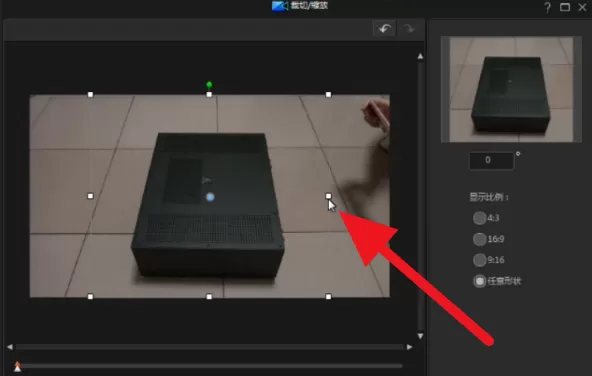Click the vertical scrollbar down arrow
This screenshot has height=376, width=592.
click(420, 336)
